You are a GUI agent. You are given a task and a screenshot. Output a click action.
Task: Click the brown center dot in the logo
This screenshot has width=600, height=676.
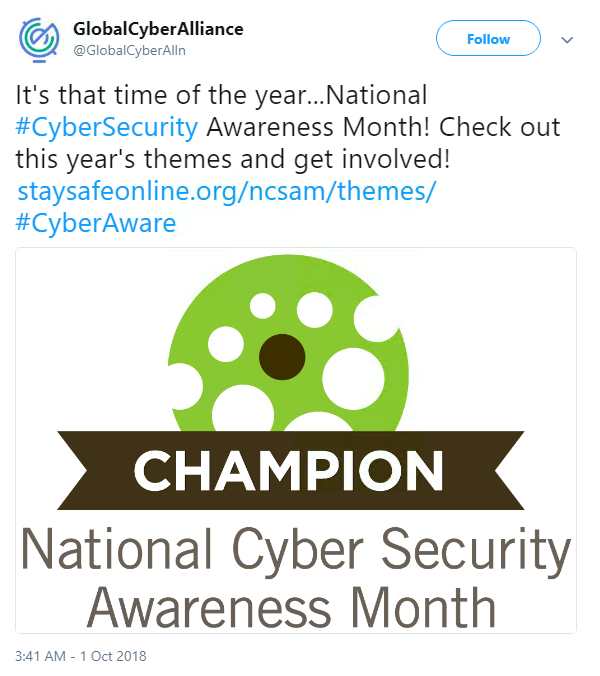click(282, 357)
